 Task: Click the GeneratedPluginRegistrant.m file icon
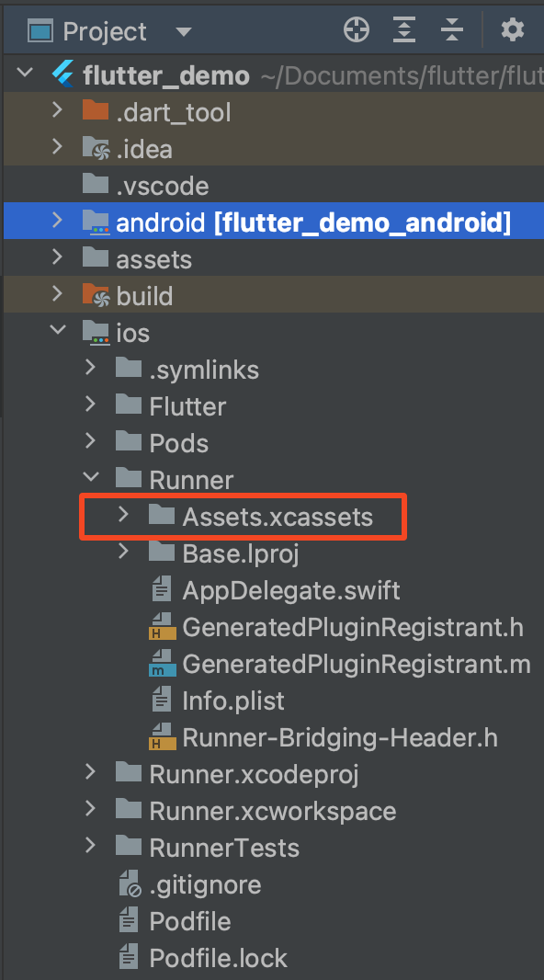(162, 664)
